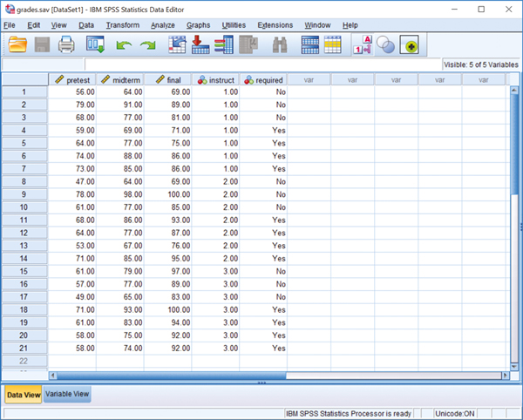Click the Print icon in toolbar
This screenshot has height=420, width=523.
coord(67,45)
